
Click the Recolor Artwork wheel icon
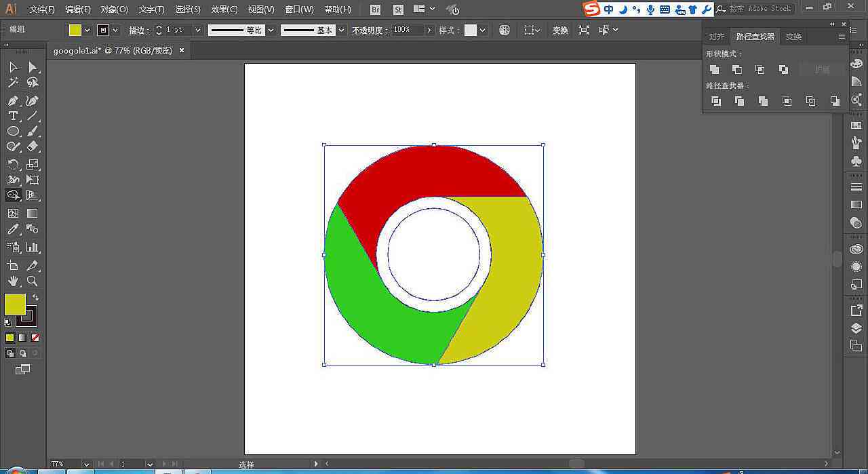[505, 30]
